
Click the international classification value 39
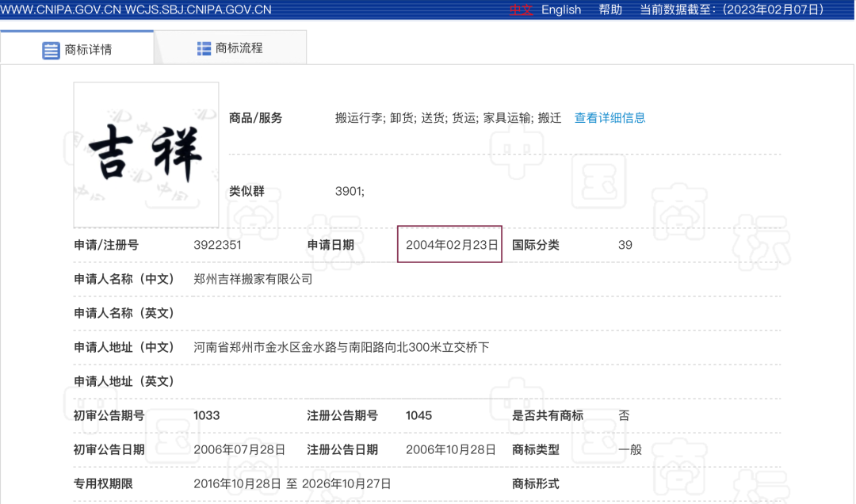[625, 245]
